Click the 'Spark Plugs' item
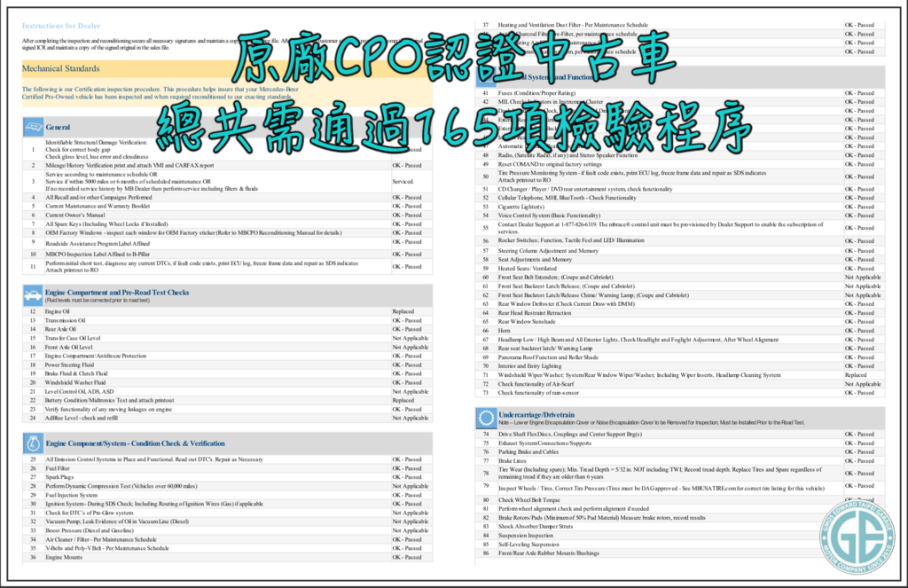908x588 pixels. 59,477
